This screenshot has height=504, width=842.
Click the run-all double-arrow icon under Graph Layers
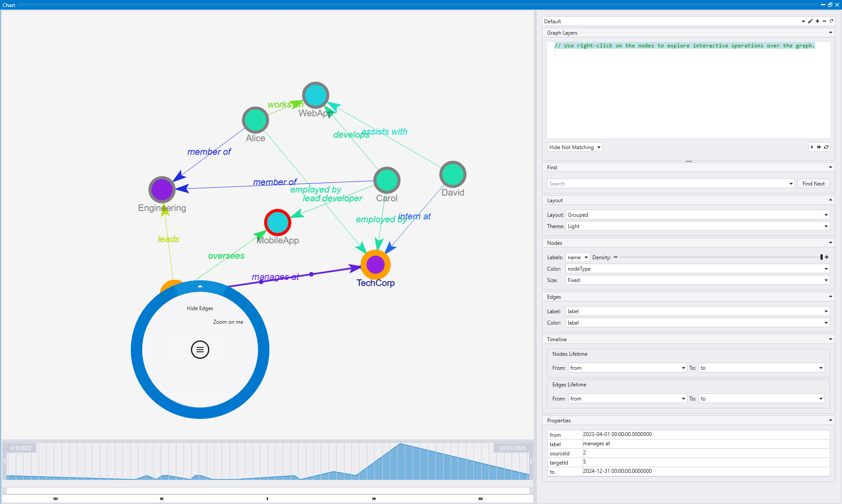[x=819, y=147]
